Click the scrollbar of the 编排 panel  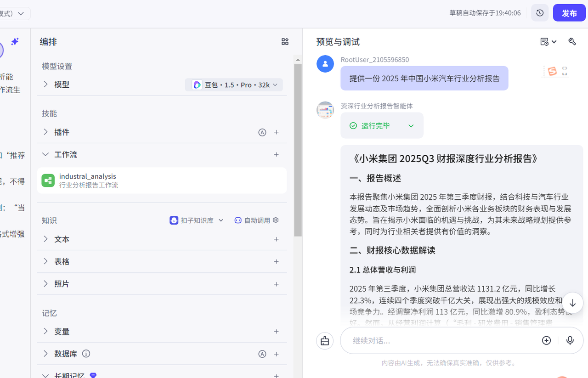tap(298, 150)
